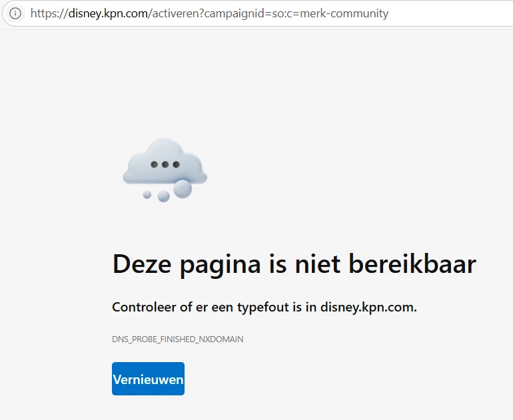
Task: Click the cloud error illustration
Action: click(165, 170)
